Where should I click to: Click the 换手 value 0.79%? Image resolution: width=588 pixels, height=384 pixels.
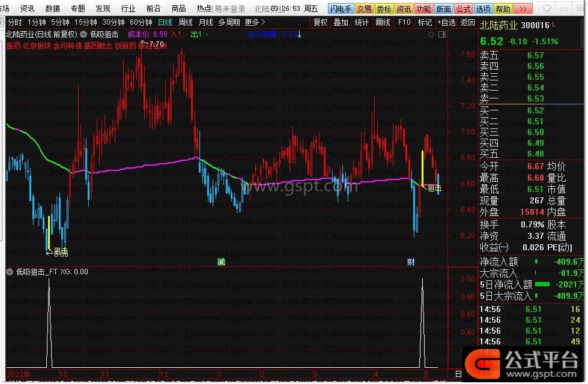coord(533,225)
